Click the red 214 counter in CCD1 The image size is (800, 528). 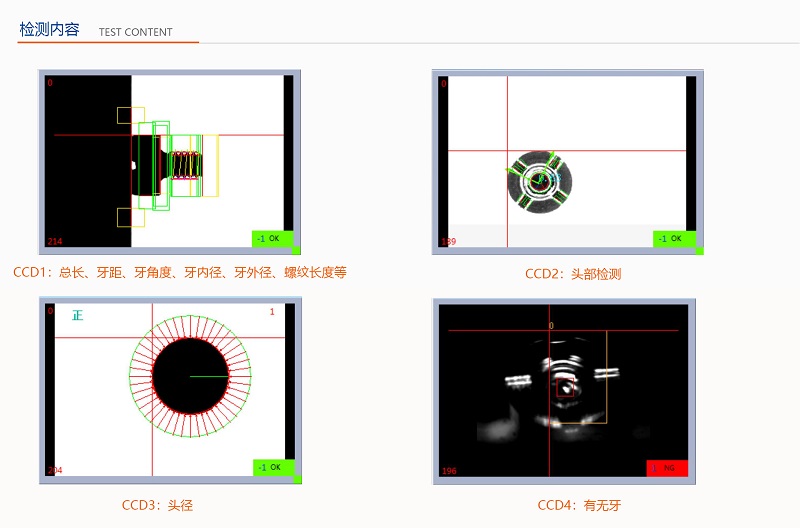54,241
